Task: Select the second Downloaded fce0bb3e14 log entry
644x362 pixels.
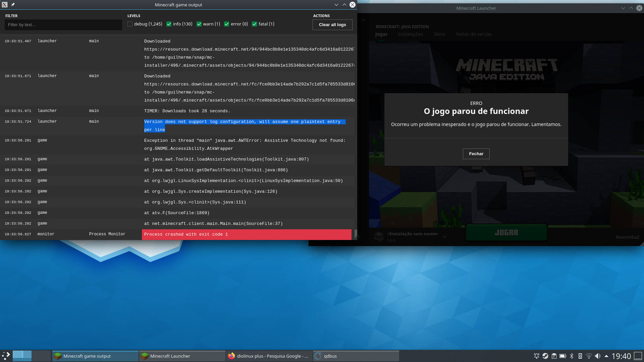Action: pyautogui.click(x=249, y=88)
